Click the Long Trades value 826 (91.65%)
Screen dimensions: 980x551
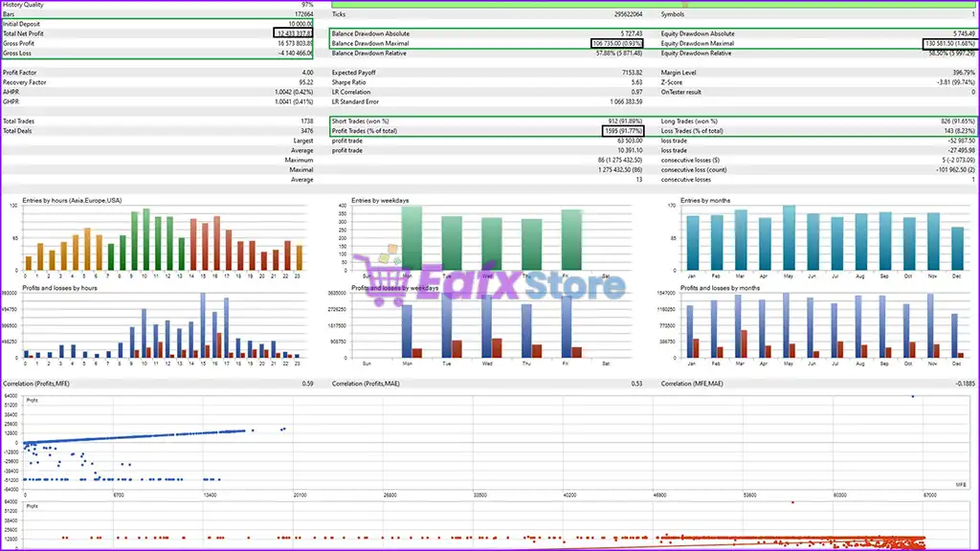pos(958,121)
